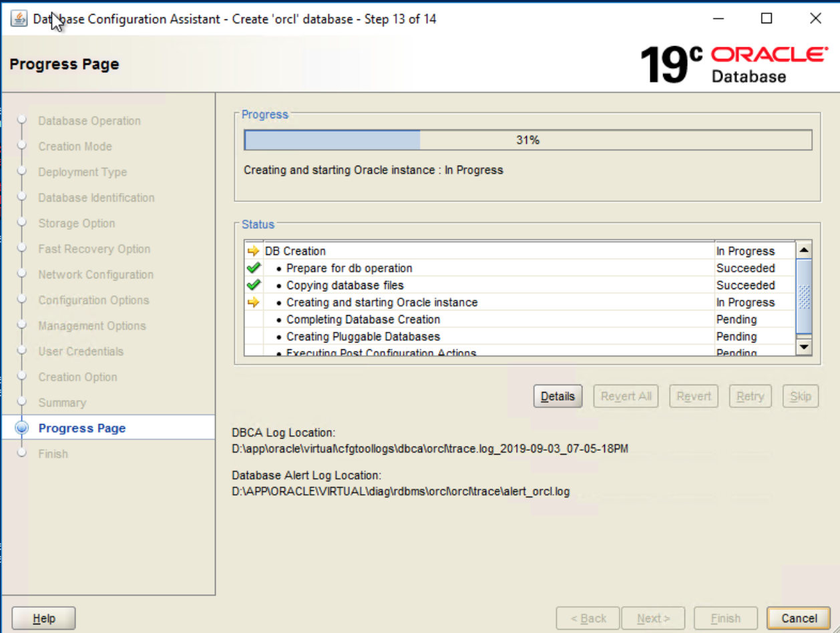Click the Next button
840x633 pixels.
click(653, 618)
